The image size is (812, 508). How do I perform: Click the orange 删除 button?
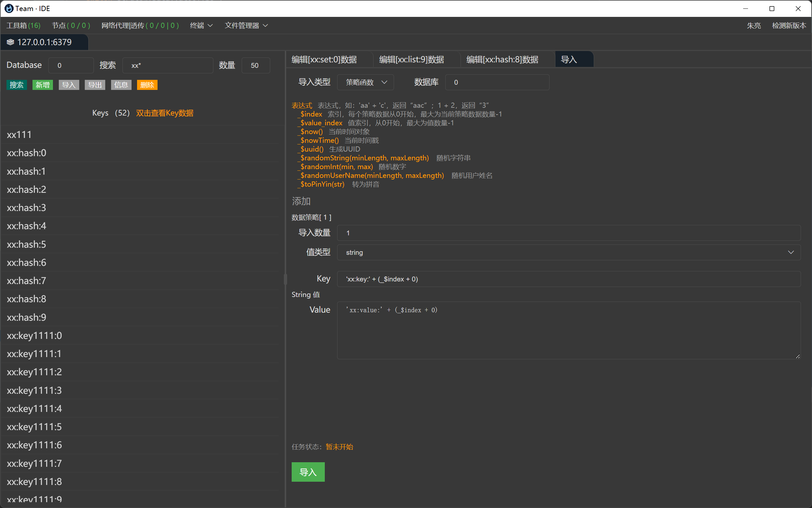click(147, 85)
